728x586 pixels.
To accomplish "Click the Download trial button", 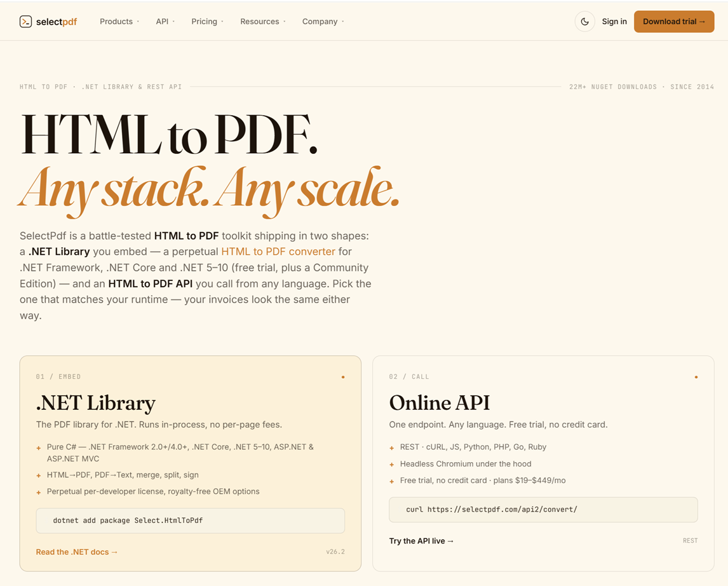I will tap(673, 22).
